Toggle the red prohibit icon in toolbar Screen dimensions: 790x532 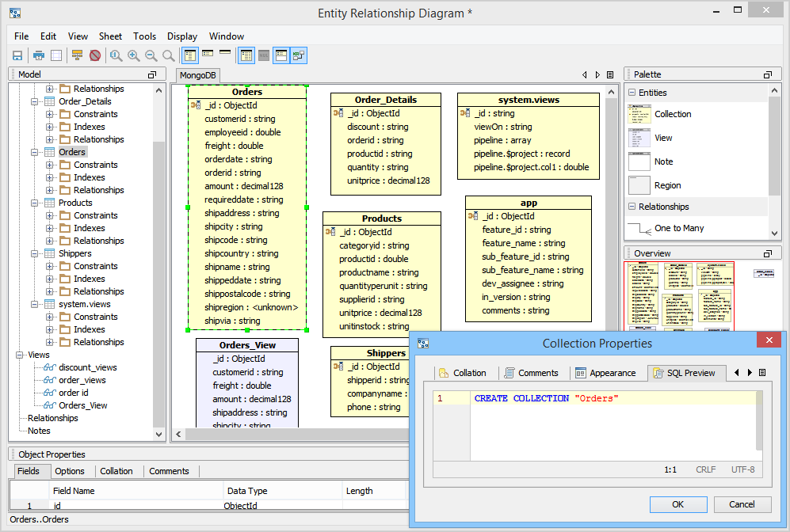[95, 55]
